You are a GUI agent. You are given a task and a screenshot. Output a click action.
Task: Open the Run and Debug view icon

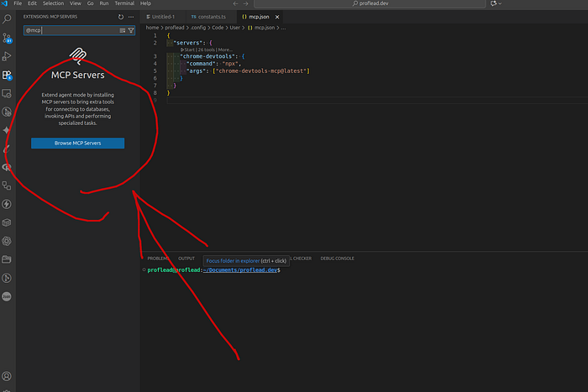tap(7, 56)
